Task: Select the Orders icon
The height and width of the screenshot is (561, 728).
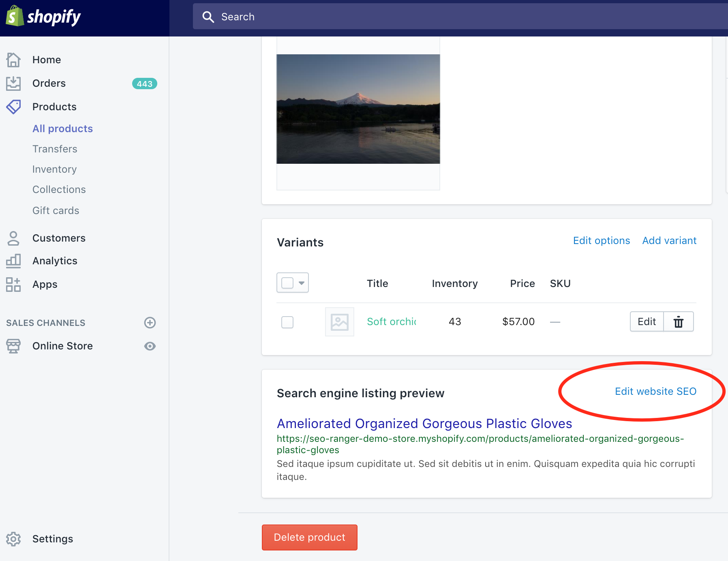Action: (13, 83)
